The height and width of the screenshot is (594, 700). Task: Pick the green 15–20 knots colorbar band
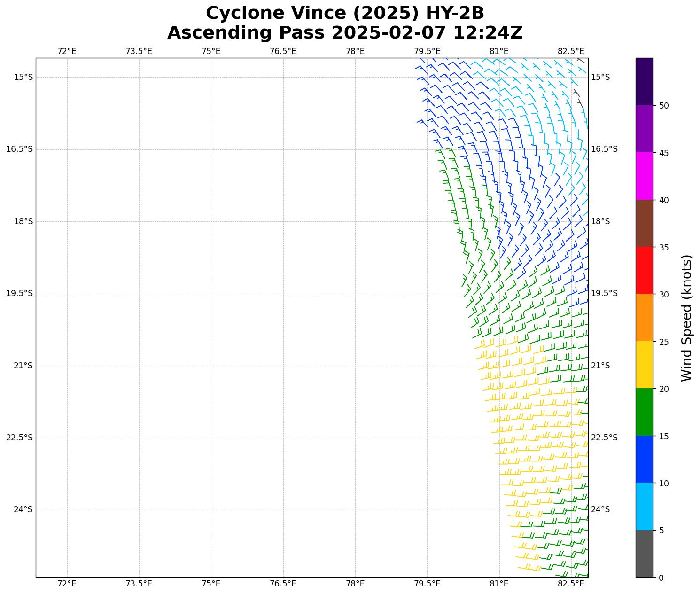pyautogui.click(x=644, y=412)
